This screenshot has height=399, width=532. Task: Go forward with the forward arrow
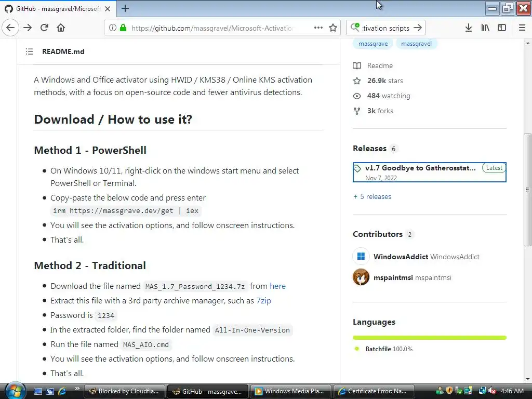[x=28, y=28]
